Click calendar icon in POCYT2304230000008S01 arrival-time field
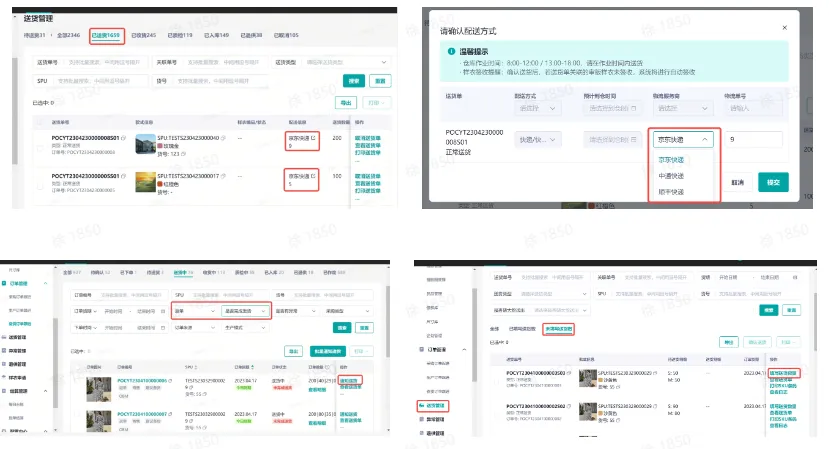Screen dimensions: 829x449 point(633,140)
